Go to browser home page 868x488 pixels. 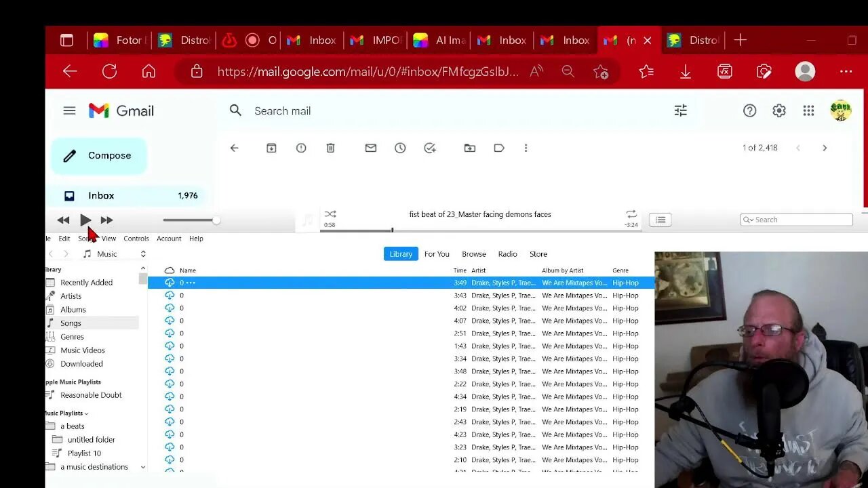[149, 71]
